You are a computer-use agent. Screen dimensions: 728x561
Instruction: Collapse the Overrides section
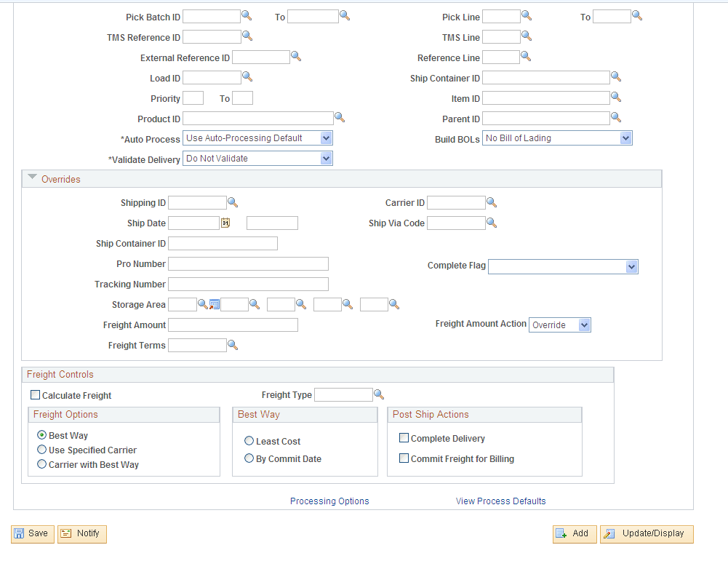tap(32, 176)
